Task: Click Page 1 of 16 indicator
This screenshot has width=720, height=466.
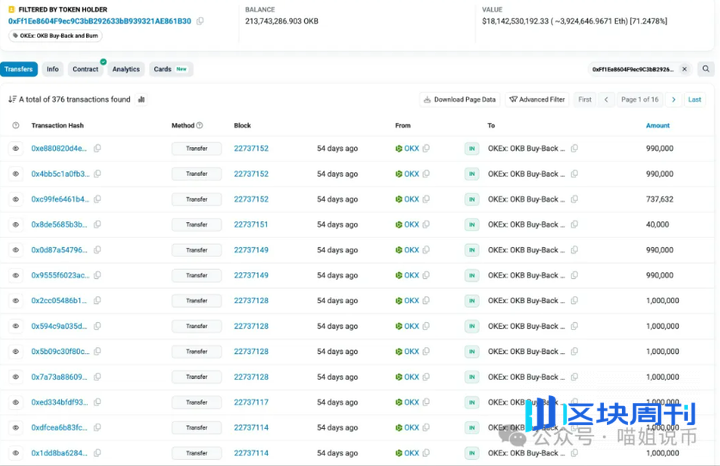Action: pos(640,100)
